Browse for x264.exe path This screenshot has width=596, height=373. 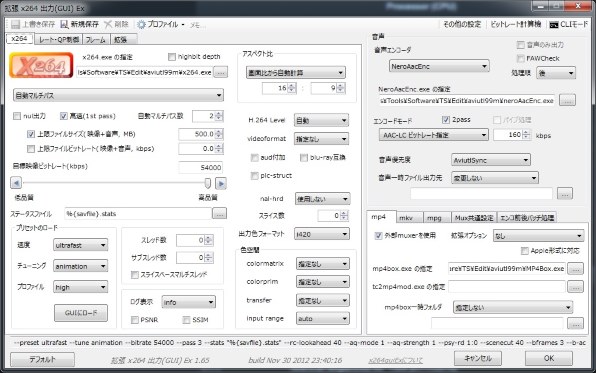tap(220, 72)
